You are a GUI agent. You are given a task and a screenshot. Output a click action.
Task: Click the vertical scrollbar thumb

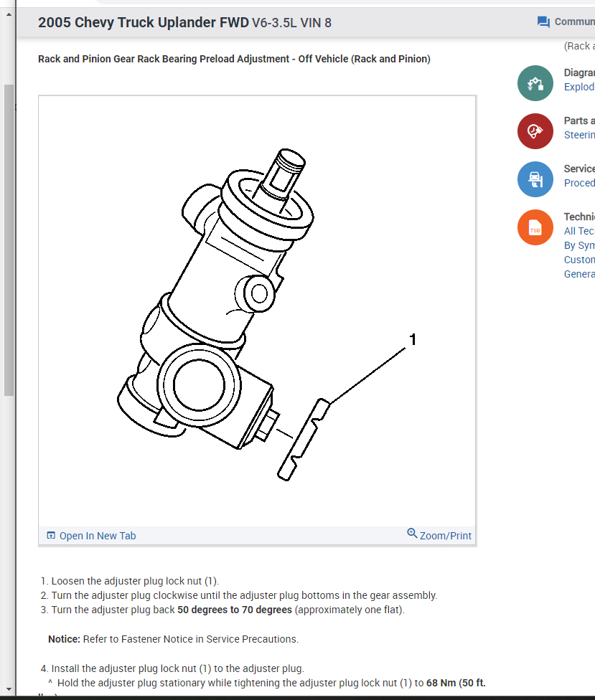[9, 240]
